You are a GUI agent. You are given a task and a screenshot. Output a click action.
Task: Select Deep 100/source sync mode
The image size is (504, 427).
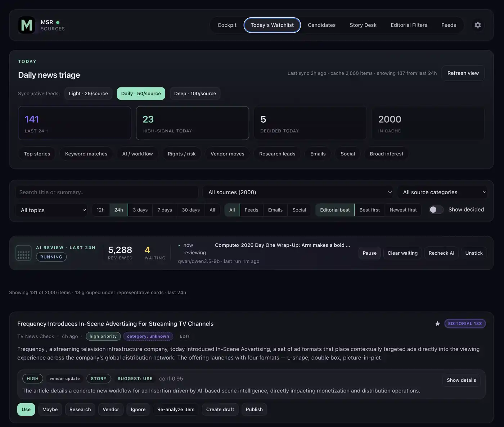click(x=195, y=94)
